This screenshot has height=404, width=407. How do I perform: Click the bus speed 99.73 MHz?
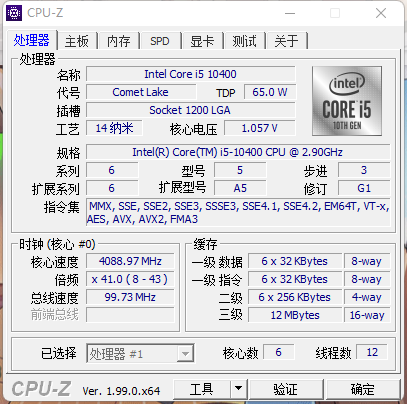(x=130, y=297)
